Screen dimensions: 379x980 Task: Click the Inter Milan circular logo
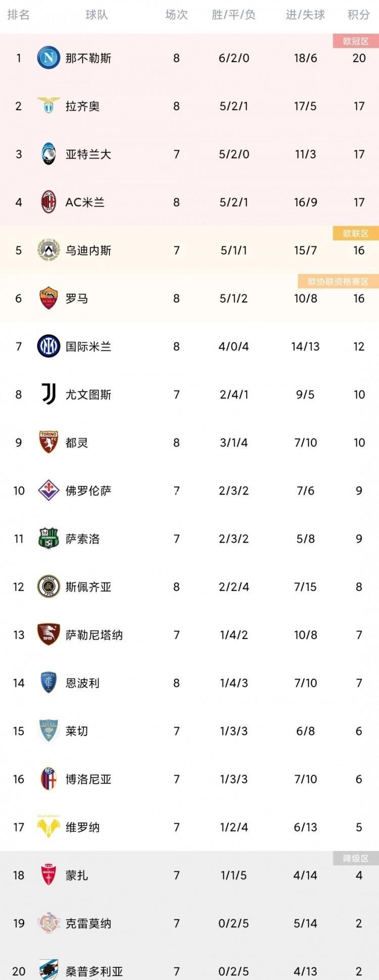49,346
